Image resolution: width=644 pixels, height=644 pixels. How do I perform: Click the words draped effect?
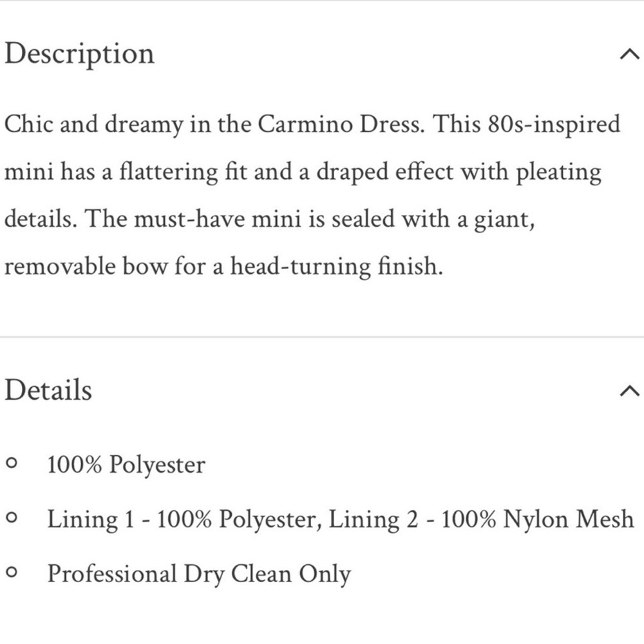click(x=385, y=173)
